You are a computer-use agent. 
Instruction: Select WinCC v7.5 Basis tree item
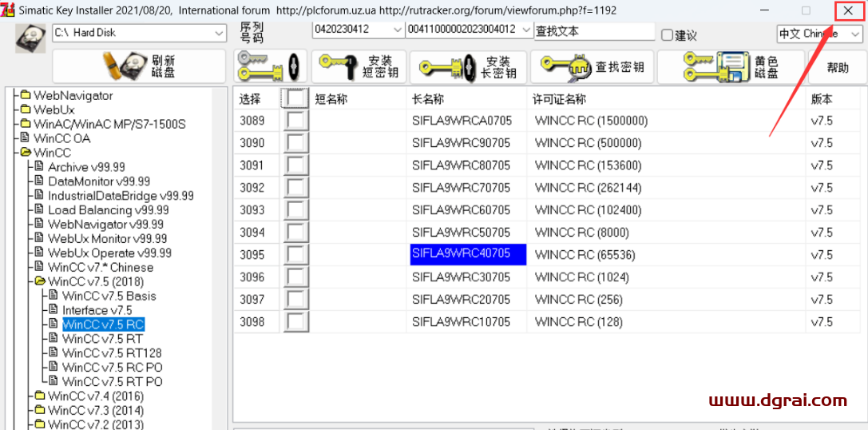(109, 296)
